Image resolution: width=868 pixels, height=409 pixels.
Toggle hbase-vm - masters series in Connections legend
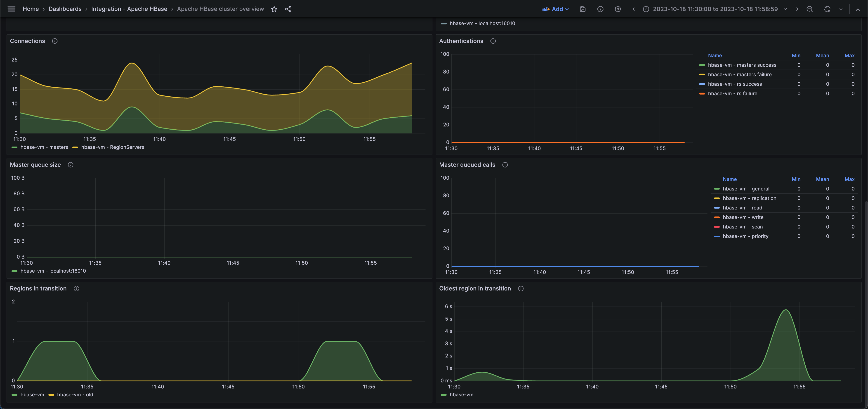(x=44, y=147)
